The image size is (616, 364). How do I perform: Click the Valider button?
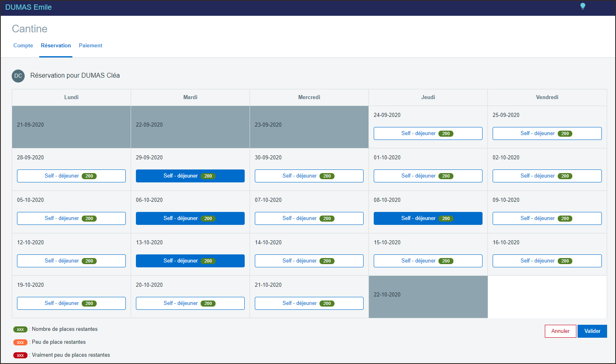click(x=592, y=331)
